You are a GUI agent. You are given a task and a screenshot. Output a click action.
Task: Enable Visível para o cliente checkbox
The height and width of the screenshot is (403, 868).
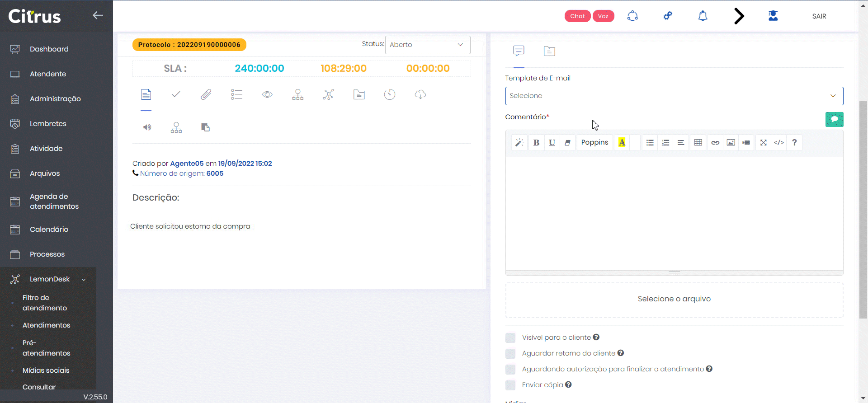510,338
